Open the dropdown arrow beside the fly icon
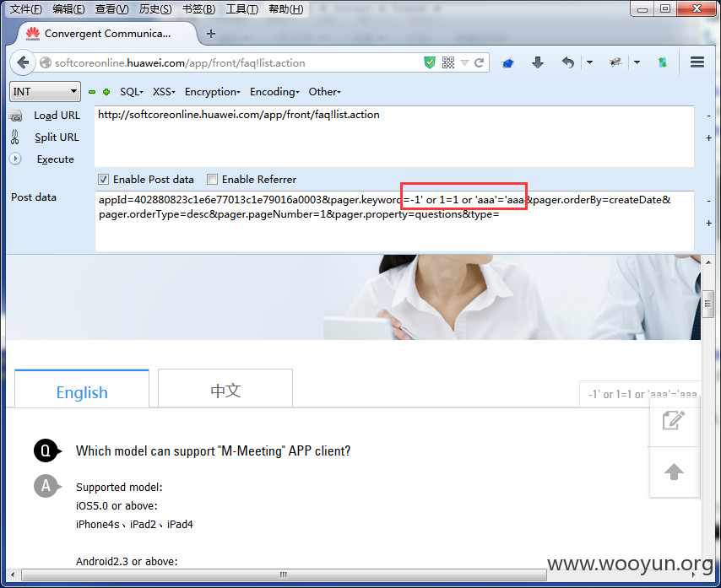This screenshot has width=721, height=588. pos(637,62)
